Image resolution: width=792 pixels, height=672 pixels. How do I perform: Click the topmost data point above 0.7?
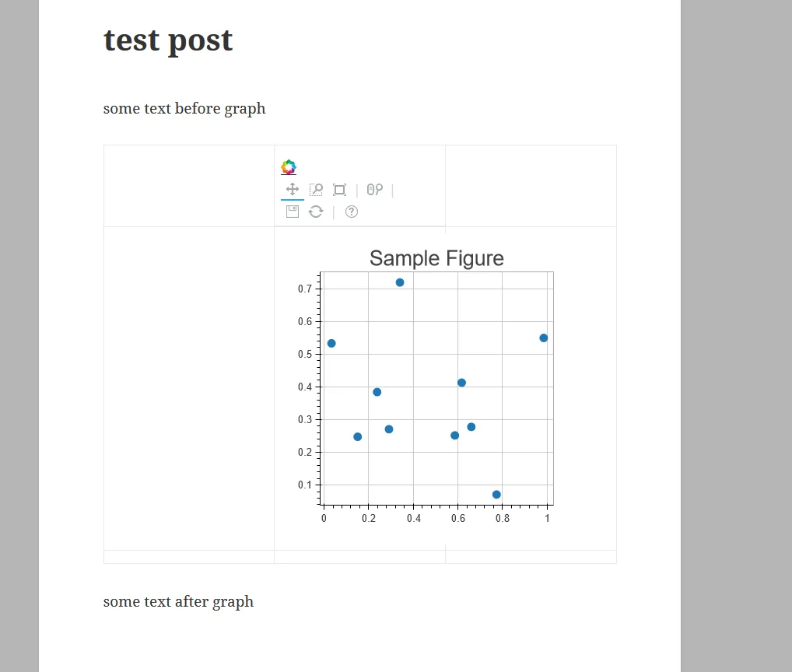tap(400, 282)
